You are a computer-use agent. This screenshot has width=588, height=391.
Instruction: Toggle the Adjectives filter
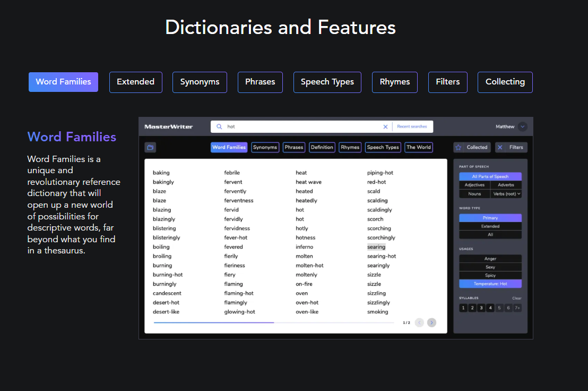[475, 185]
